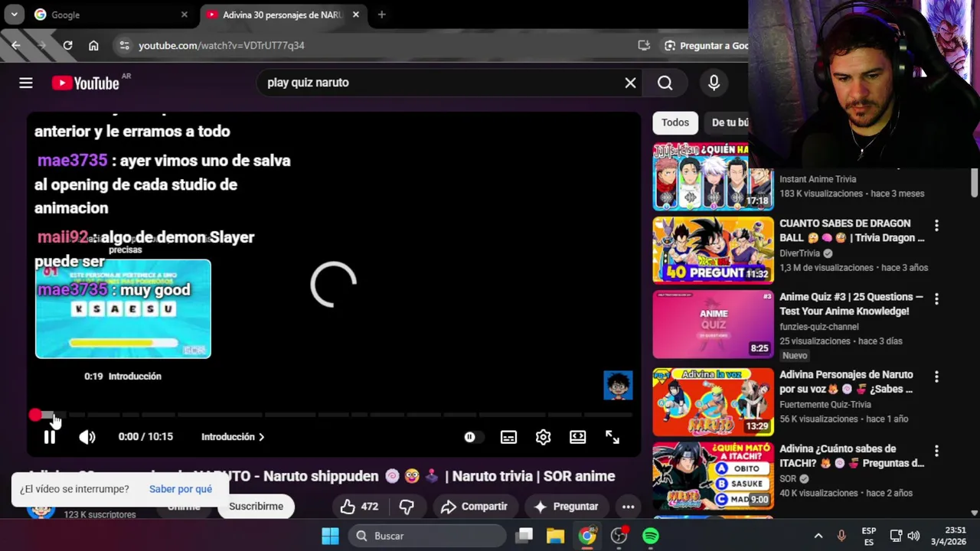Toggle subtitles on the video

click(x=508, y=437)
